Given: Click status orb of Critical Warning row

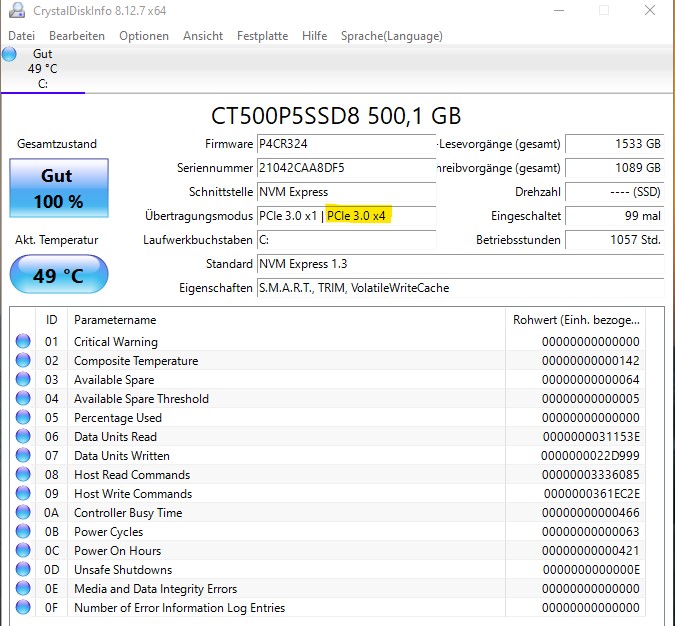Looking at the screenshot, I should click(23, 341).
